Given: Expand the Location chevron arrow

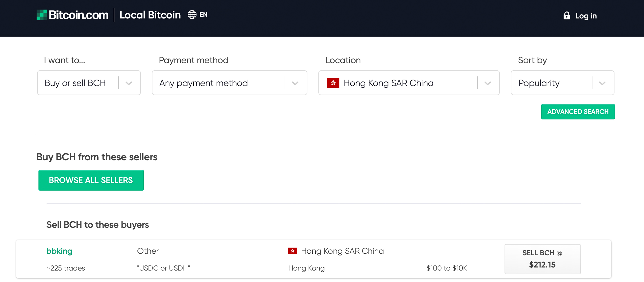Looking at the screenshot, I should [x=487, y=83].
